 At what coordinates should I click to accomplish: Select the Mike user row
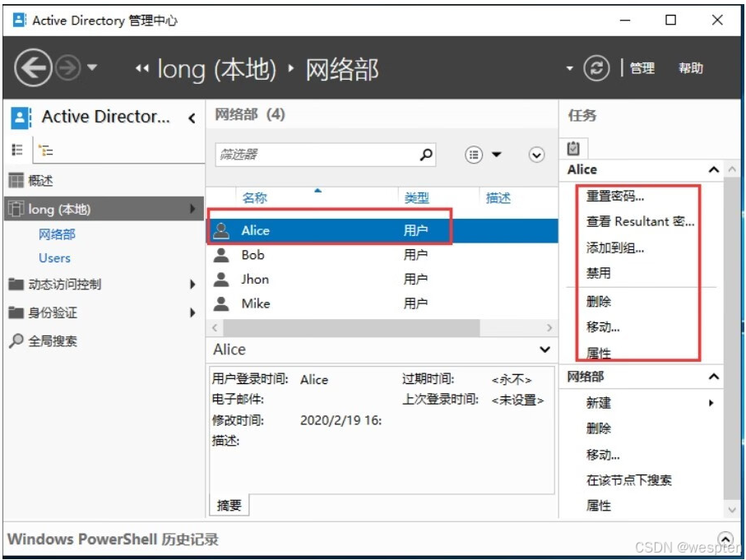(x=382, y=303)
